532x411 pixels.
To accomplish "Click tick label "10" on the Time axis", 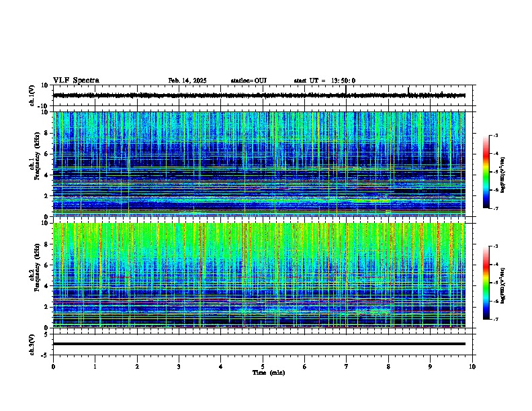I will tap(472, 367).
